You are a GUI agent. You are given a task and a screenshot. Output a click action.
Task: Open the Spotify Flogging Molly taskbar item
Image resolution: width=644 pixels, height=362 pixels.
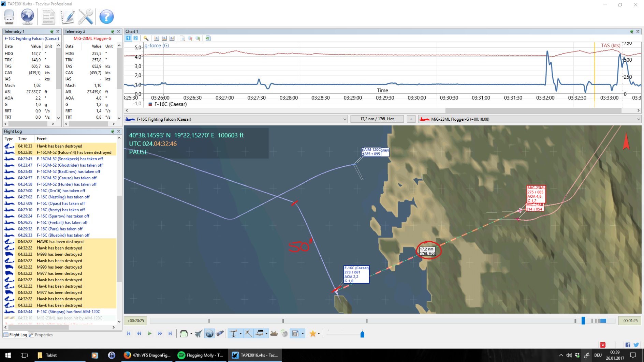tap(201, 355)
